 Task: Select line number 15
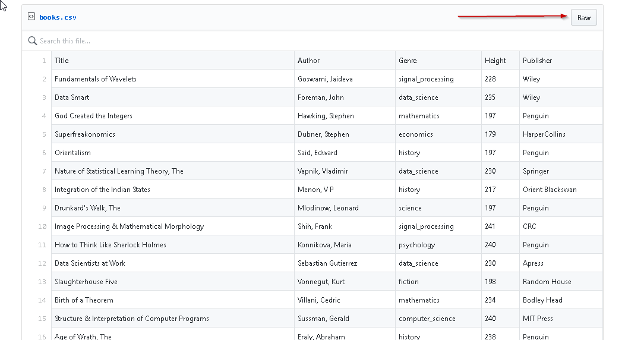tap(42, 319)
